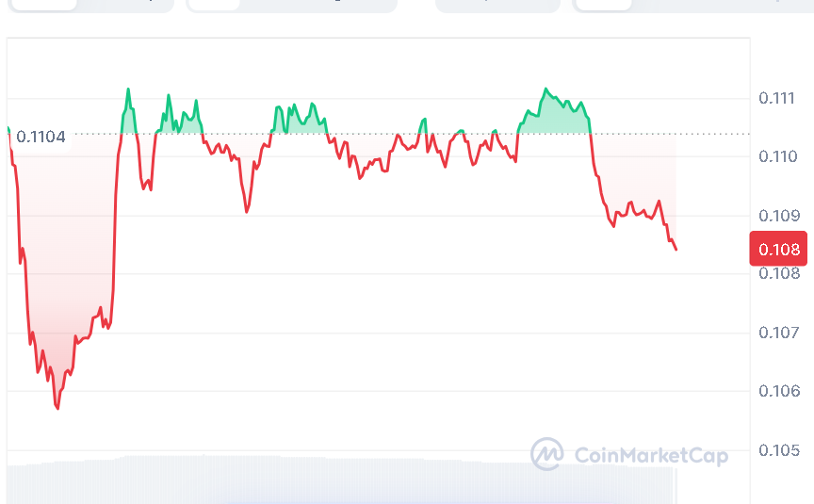814x504 pixels.
Task: Click the 0.1104 opening price label
Action: tap(42, 138)
